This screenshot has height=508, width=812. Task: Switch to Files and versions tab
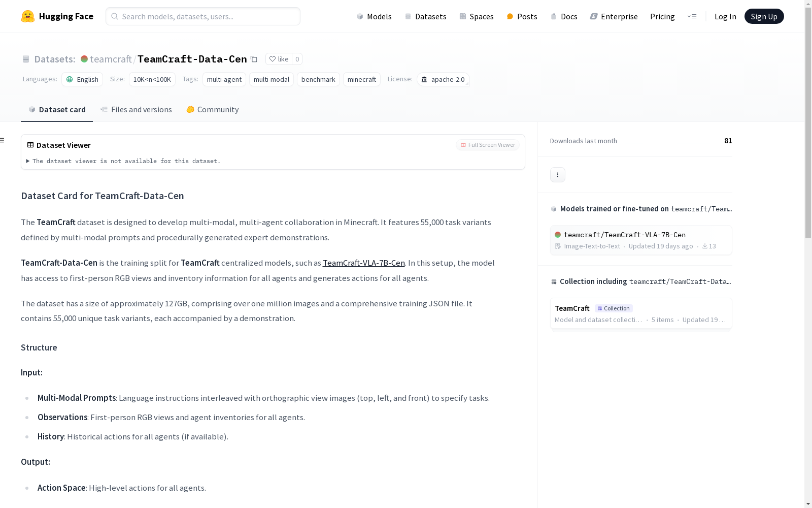[x=136, y=110]
